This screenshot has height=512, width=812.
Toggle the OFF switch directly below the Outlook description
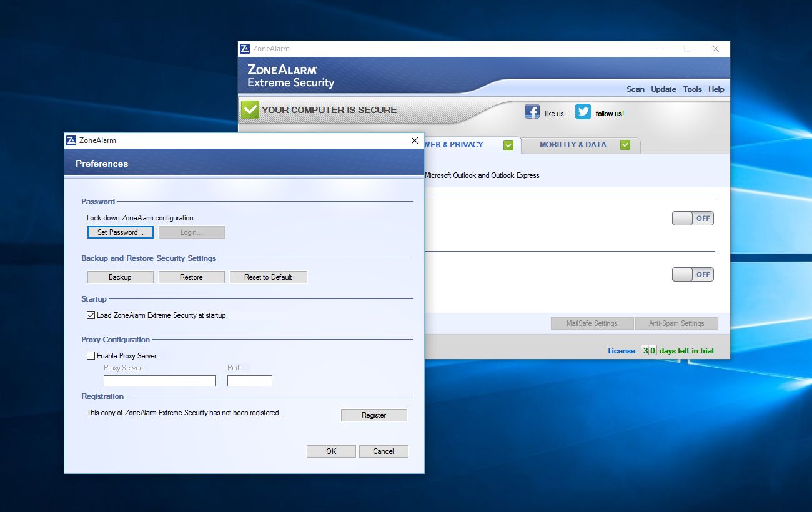coord(693,218)
